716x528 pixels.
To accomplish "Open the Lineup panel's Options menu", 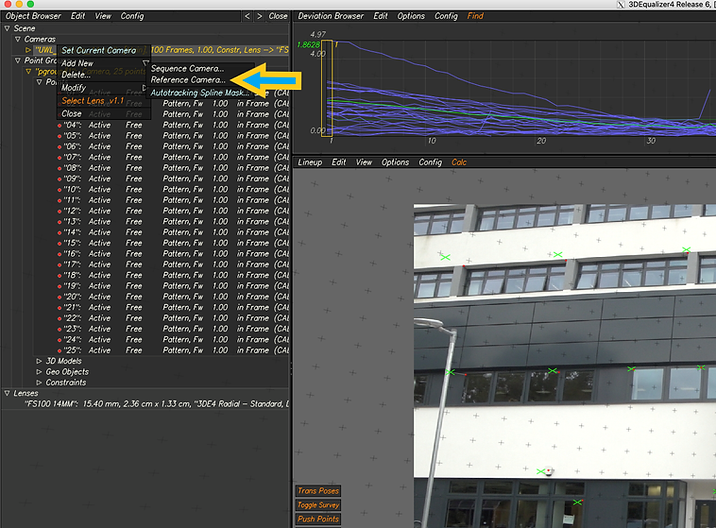I will coord(395,162).
